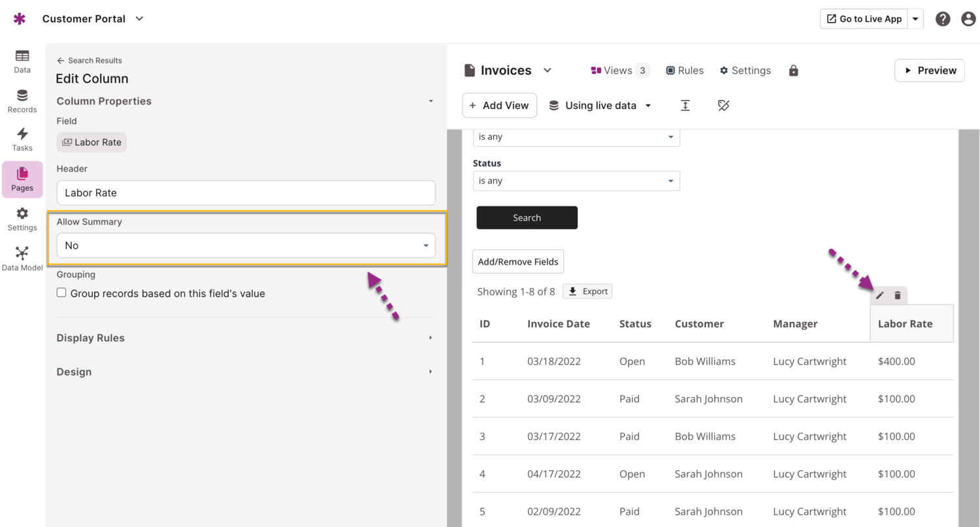Go to Tasks in the left sidebar

[x=22, y=139]
